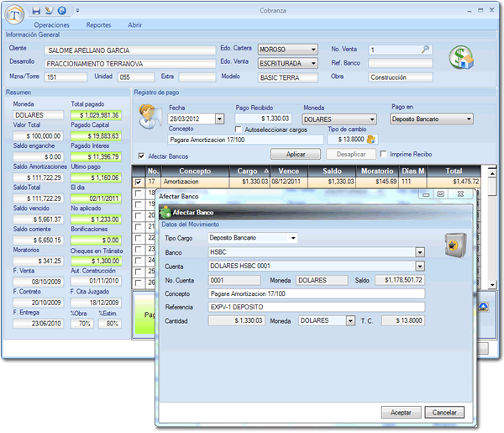Click the Pago Recibido amount field
Image resolution: width=504 pixels, height=433 pixels.
(x=263, y=119)
